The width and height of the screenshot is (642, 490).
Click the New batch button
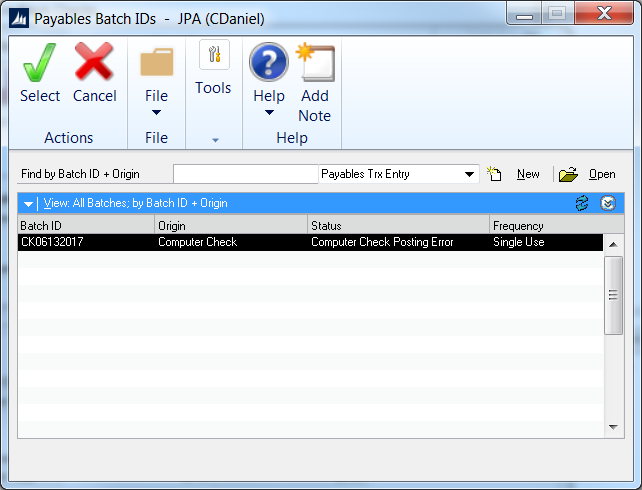pyautogui.click(x=517, y=174)
